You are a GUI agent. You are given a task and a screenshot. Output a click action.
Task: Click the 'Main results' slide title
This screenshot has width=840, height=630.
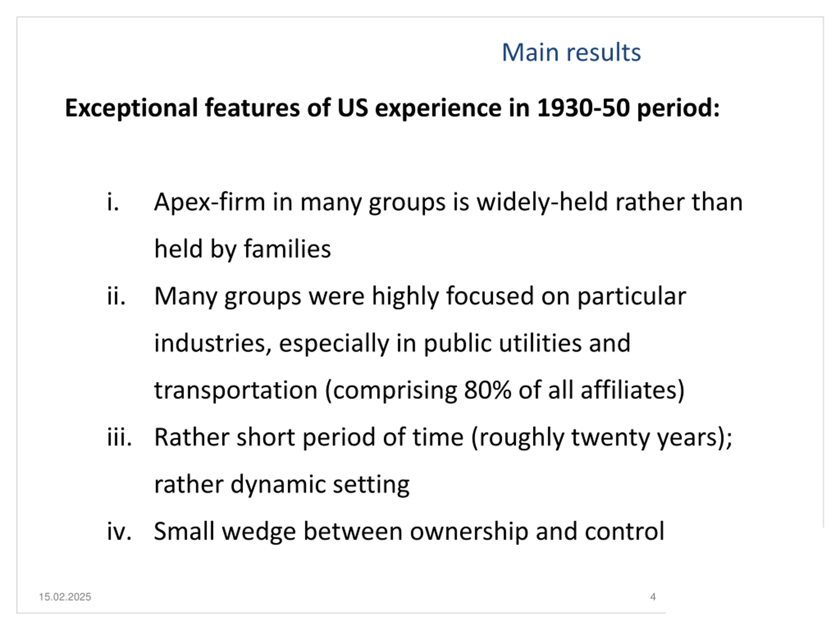point(571,52)
